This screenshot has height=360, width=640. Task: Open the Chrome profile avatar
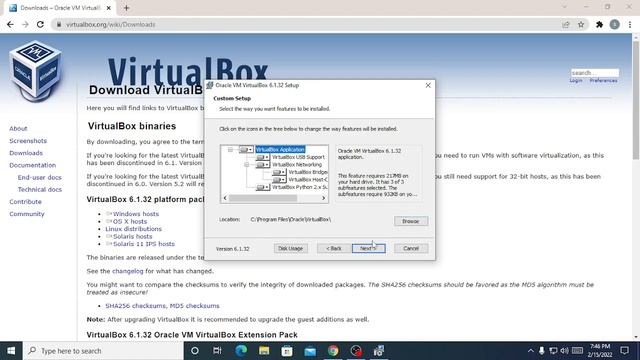(x=614, y=24)
